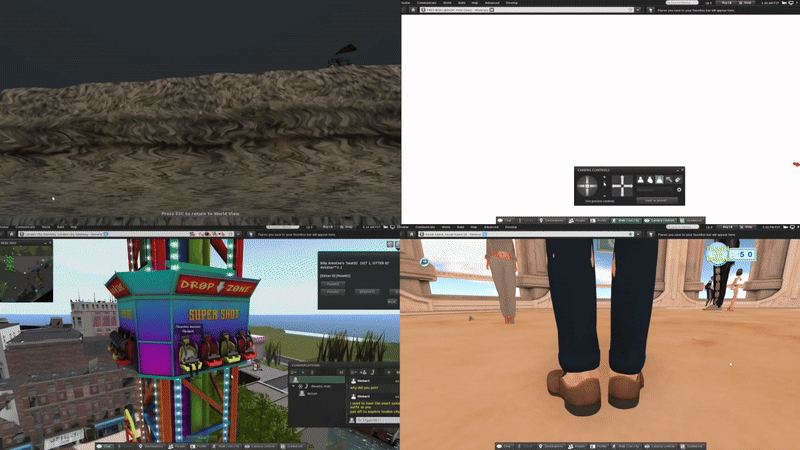Select side view preset in Camera Controls

[650, 180]
